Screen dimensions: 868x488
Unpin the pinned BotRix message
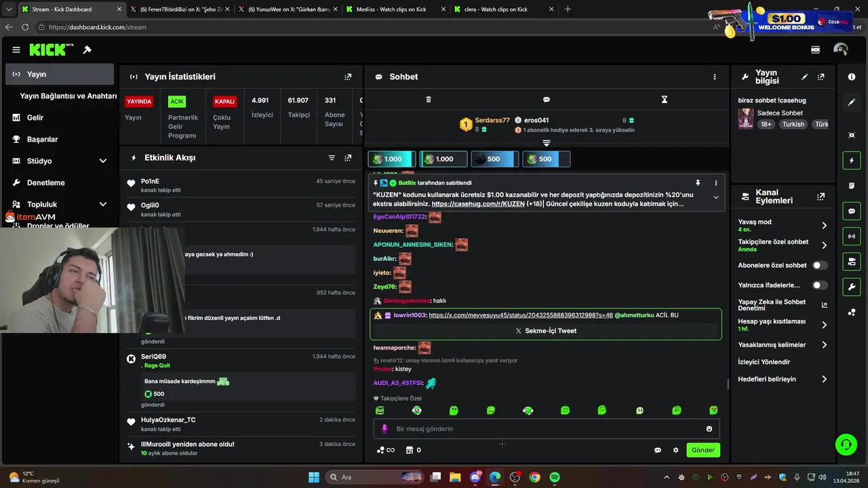point(697,183)
